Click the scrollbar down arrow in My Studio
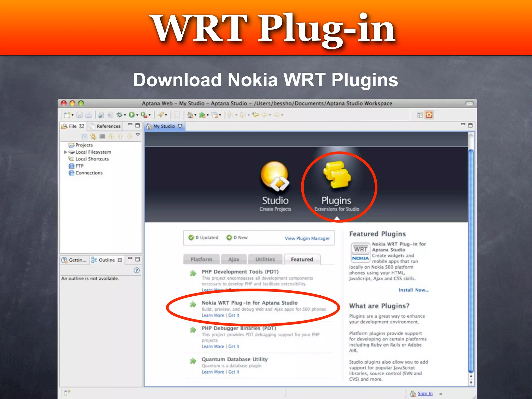 click(471, 383)
